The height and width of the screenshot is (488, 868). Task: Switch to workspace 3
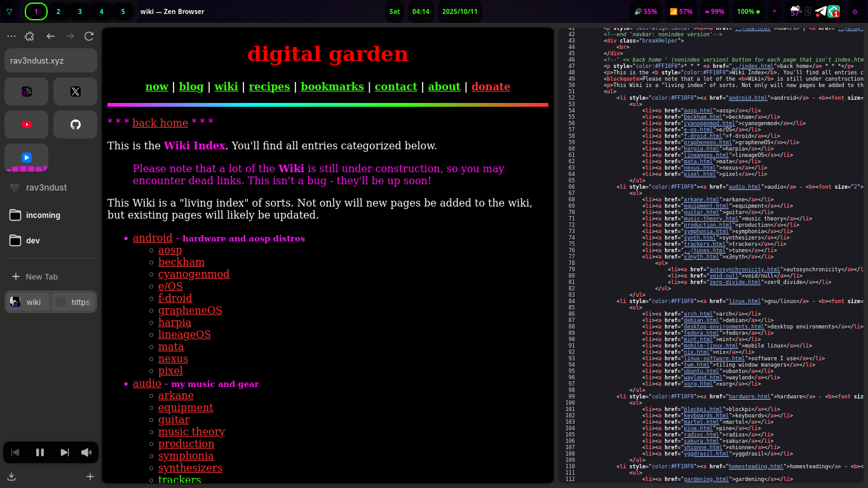(x=79, y=11)
